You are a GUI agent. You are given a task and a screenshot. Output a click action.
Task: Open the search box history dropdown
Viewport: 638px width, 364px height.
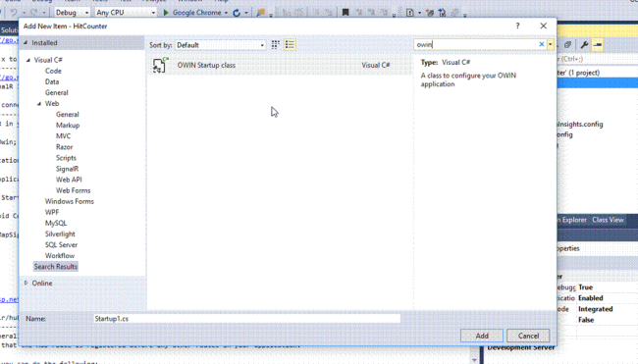click(x=550, y=44)
